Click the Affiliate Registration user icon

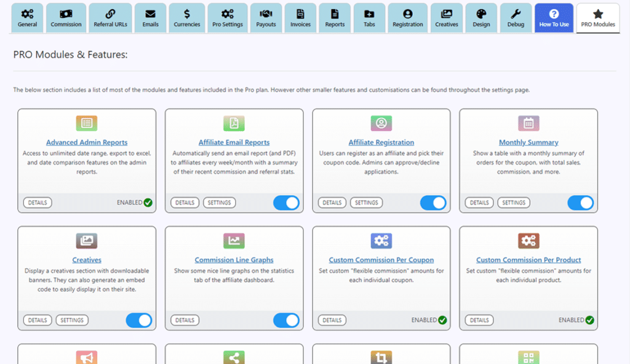[x=381, y=123]
